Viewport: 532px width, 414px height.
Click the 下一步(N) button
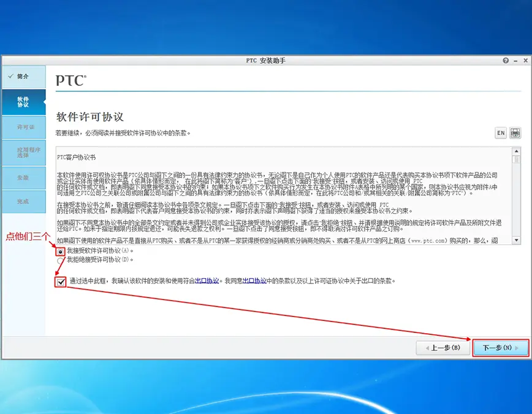(x=501, y=348)
